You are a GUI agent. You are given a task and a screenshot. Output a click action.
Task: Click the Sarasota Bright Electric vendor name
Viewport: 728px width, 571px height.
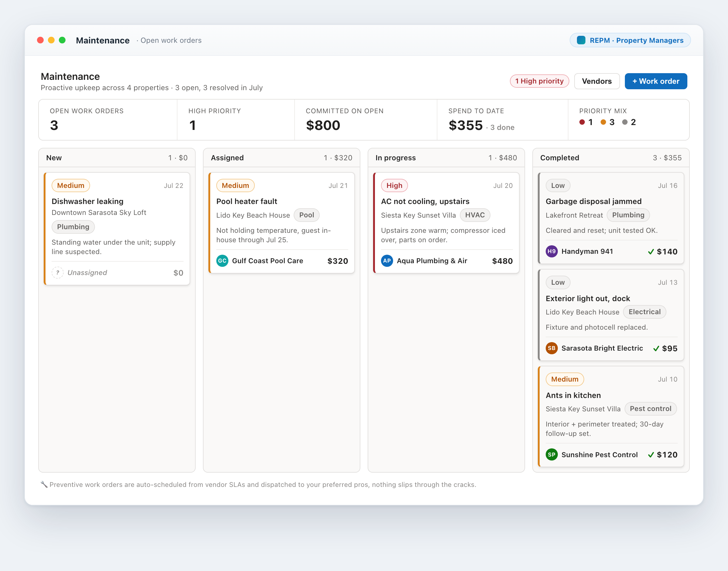(x=602, y=348)
